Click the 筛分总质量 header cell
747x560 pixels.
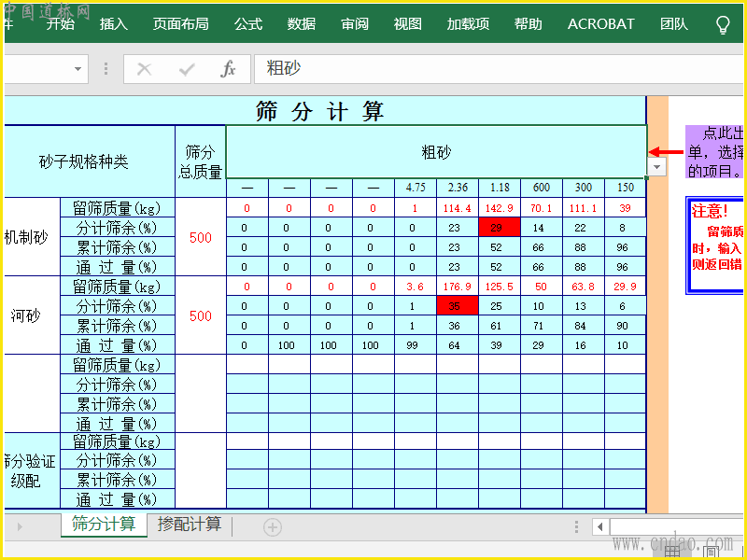[201, 161]
